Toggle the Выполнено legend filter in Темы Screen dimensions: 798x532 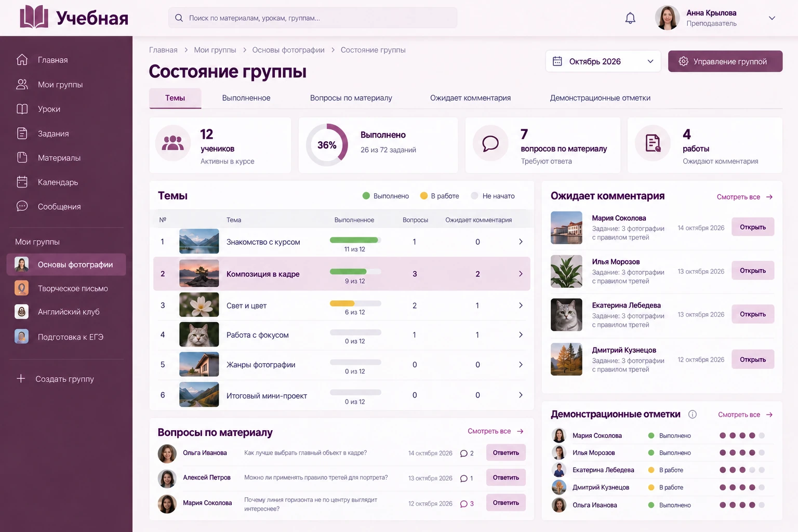[x=385, y=196]
